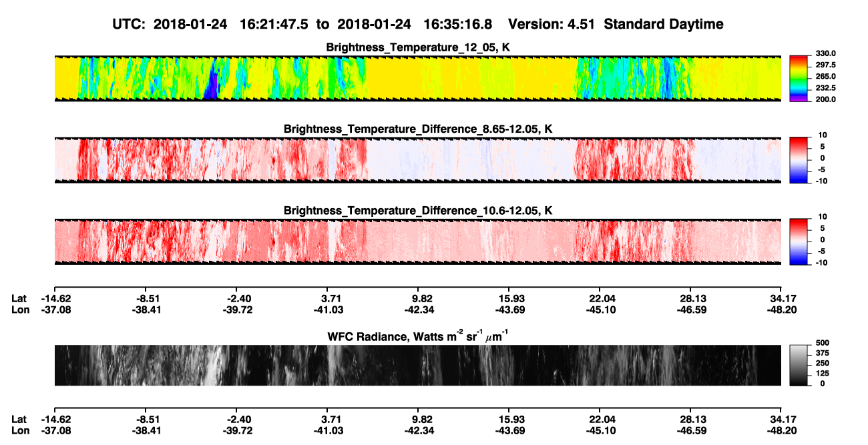The height and width of the screenshot is (445, 868).
Task: Click the Brightness Temperature 12.05 image strip
Action: tap(417, 78)
